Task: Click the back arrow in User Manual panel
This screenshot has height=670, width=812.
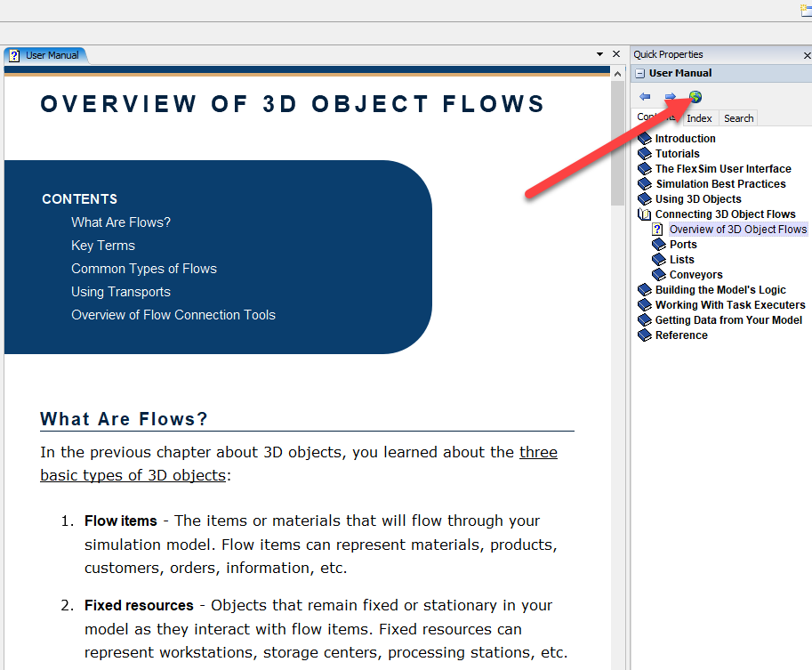Action: click(x=645, y=96)
